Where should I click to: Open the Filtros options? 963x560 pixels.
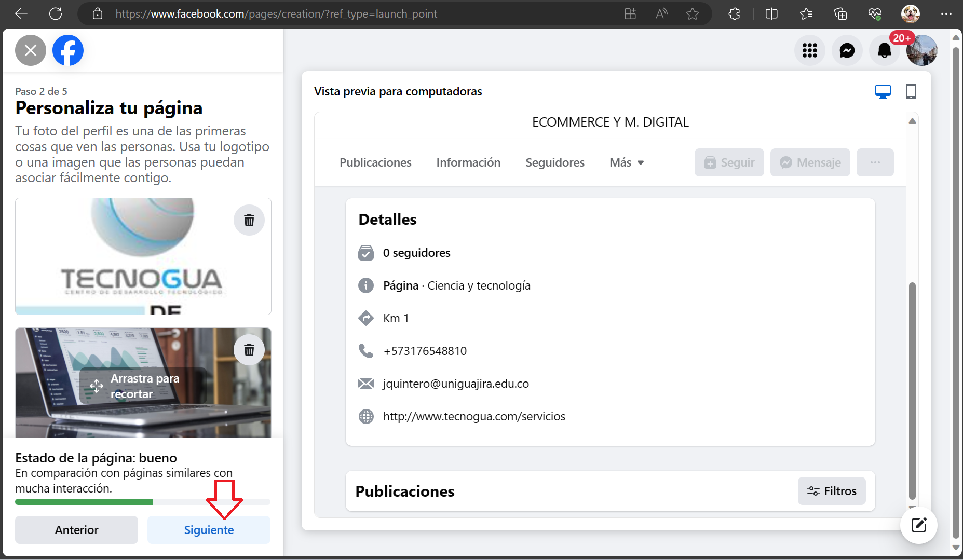[831, 491]
